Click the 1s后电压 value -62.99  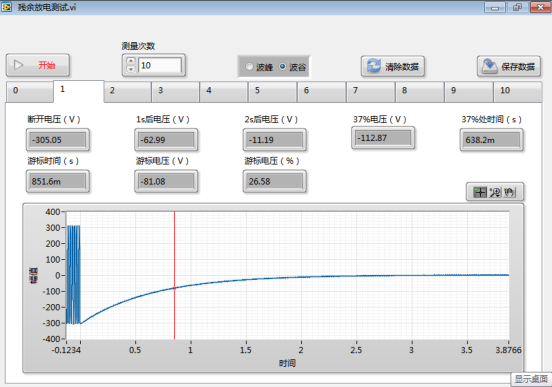166,140
